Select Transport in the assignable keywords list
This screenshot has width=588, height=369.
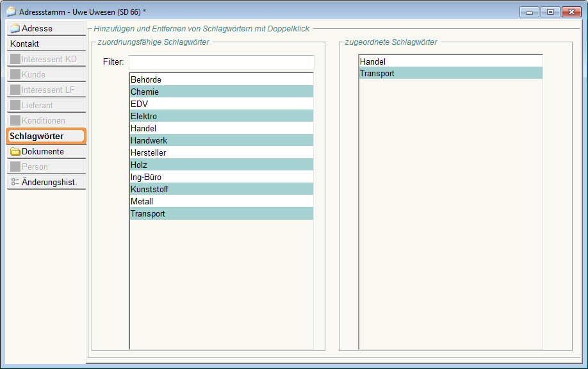221,213
